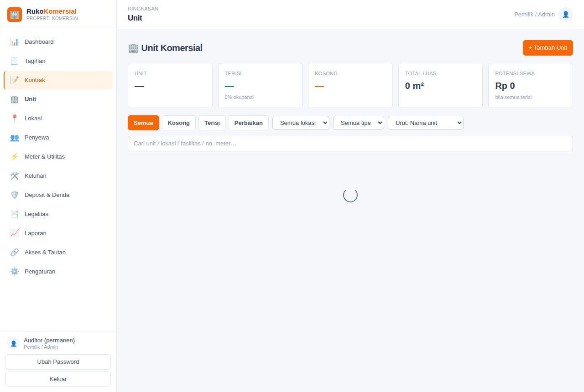
Task: Select Lokasi in the sidebar
Action: coord(58,119)
